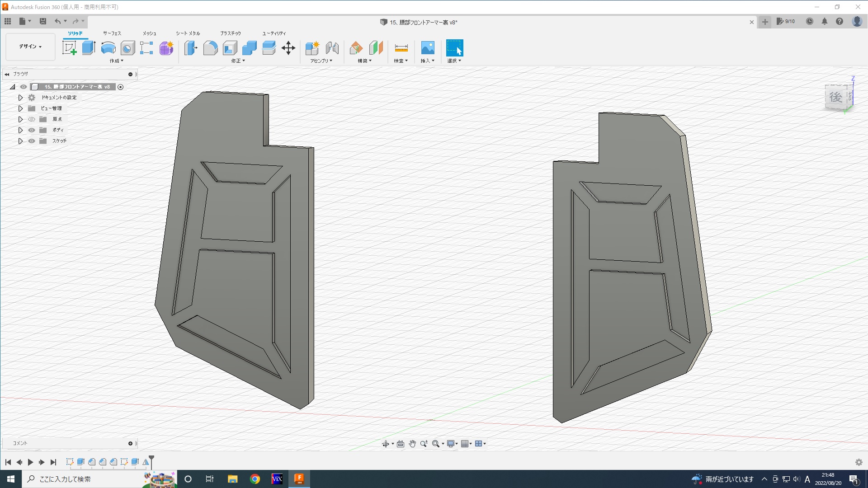Open Chrome from the taskbar

pos(255,479)
